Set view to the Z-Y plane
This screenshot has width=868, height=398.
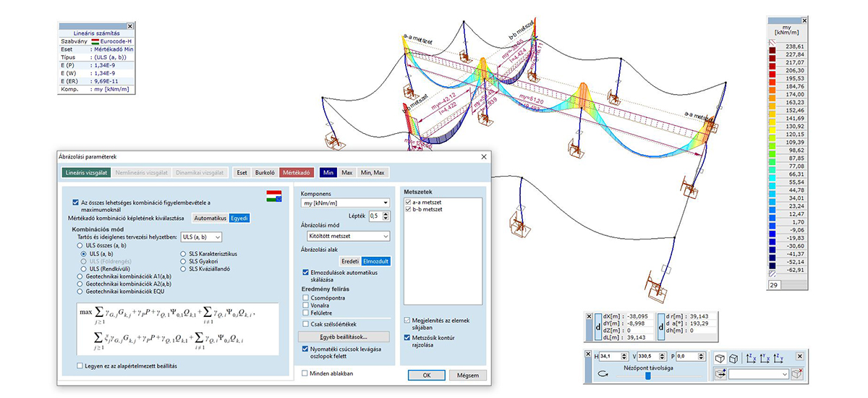(x=780, y=357)
